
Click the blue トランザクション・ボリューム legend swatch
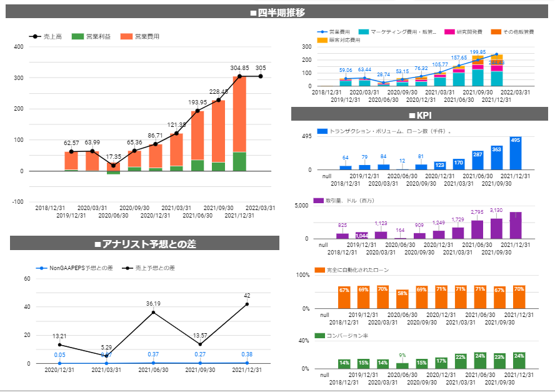[322, 131]
